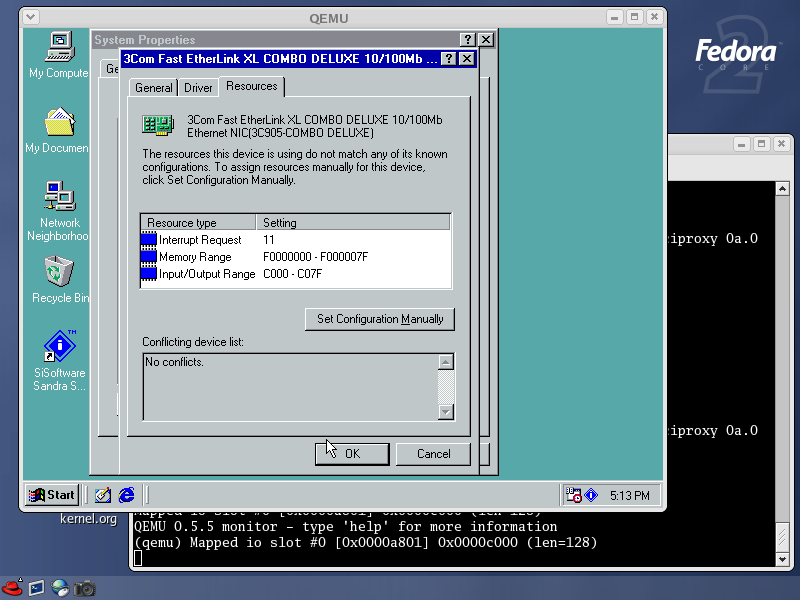Click the help question mark on System Properties
The width and height of the screenshot is (800, 600).
click(x=468, y=40)
